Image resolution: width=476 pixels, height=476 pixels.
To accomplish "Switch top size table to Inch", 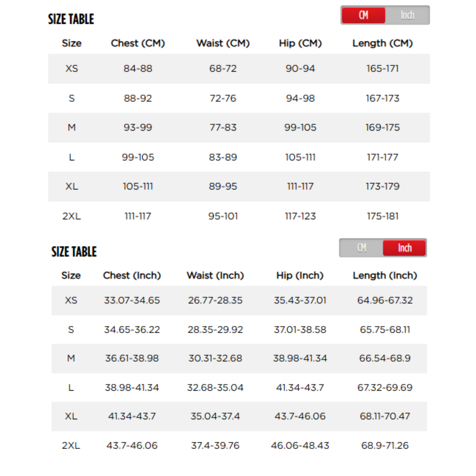I will coord(407,15).
